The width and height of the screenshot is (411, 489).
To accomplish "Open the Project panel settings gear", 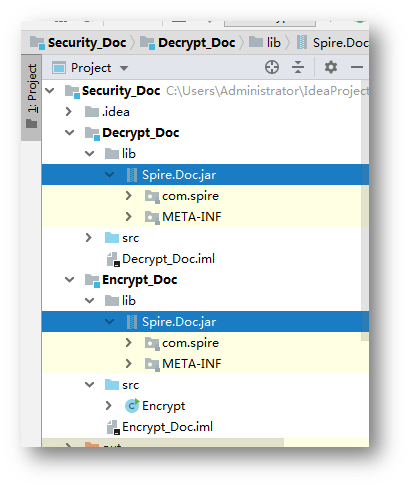I will [330, 67].
